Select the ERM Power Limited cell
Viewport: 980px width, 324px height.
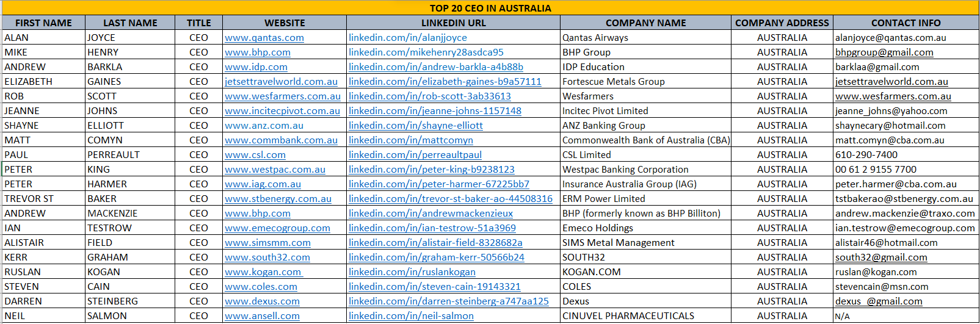646,199
